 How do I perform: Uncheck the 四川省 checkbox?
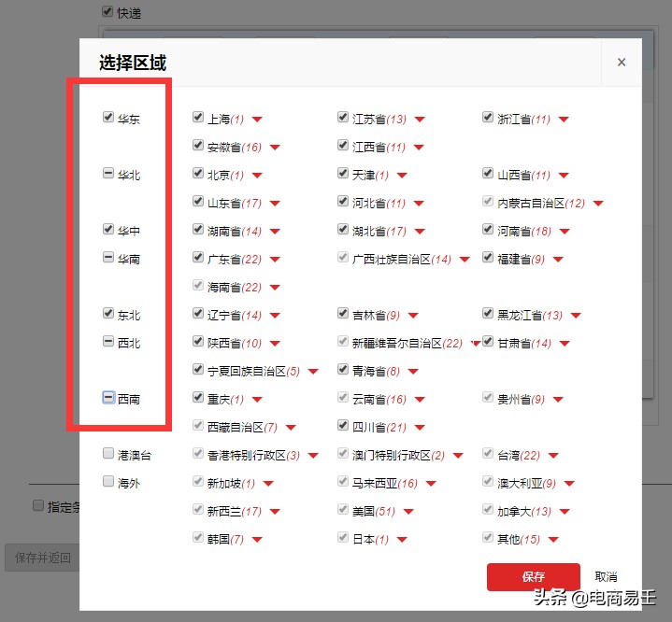342,425
